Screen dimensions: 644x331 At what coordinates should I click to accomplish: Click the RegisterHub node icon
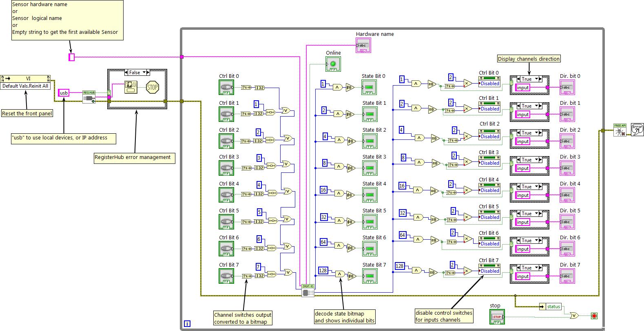click(89, 97)
